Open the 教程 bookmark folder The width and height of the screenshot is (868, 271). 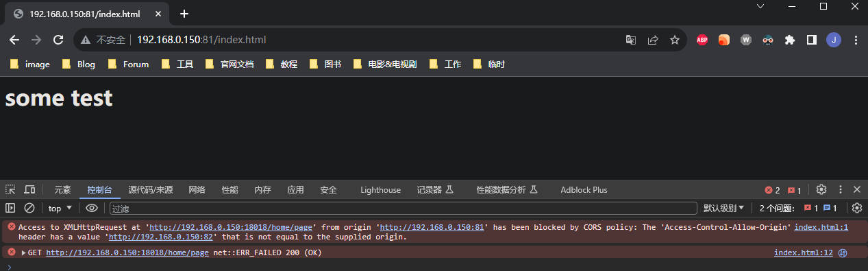click(x=282, y=64)
